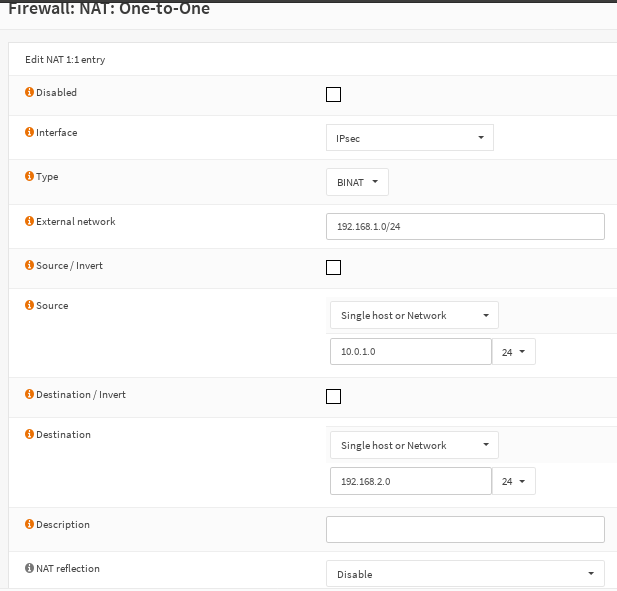
Task: Open the Interface dropdown showing IPsec
Action: [410, 138]
